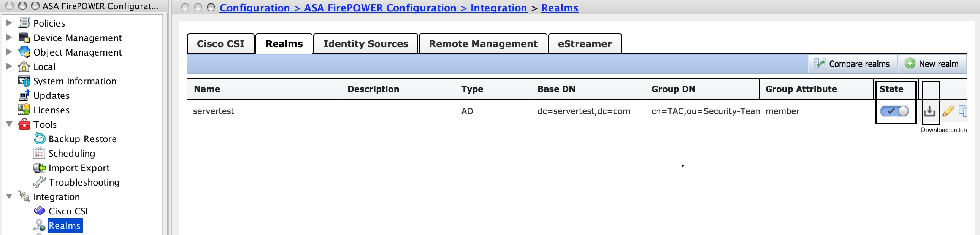Click the Troubleshooting wrench icon

coord(39,182)
